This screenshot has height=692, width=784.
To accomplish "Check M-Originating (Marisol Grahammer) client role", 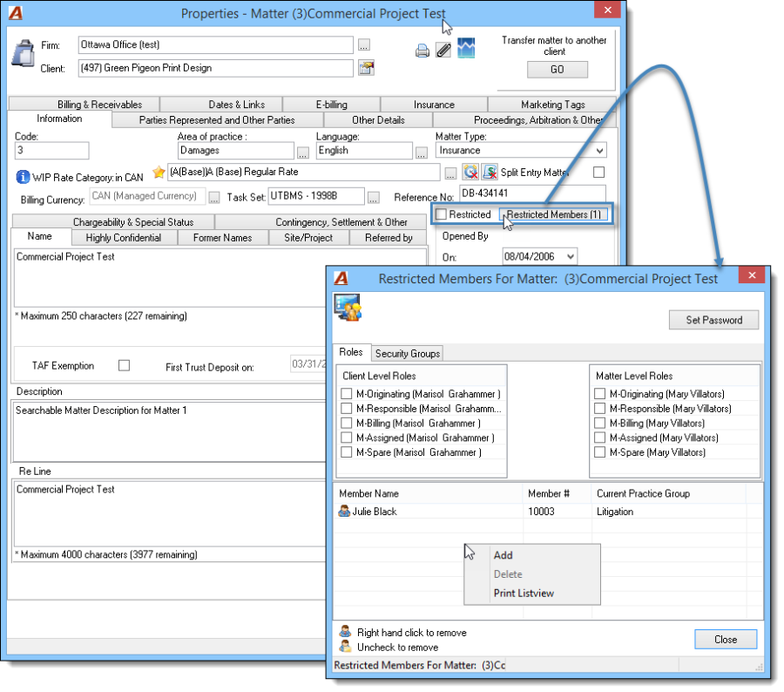I will tap(346, 394).
